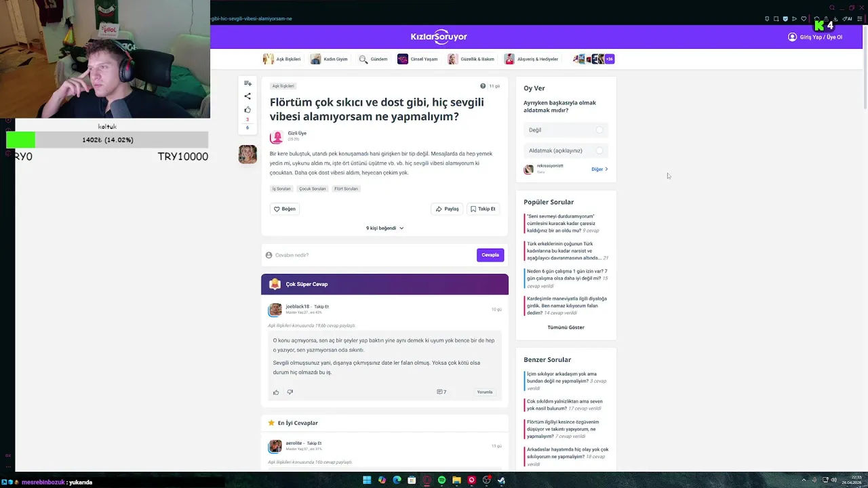This screenshot has height=488, width=868.
Task: Open the Windows Start button
Action: pos(367,480)
